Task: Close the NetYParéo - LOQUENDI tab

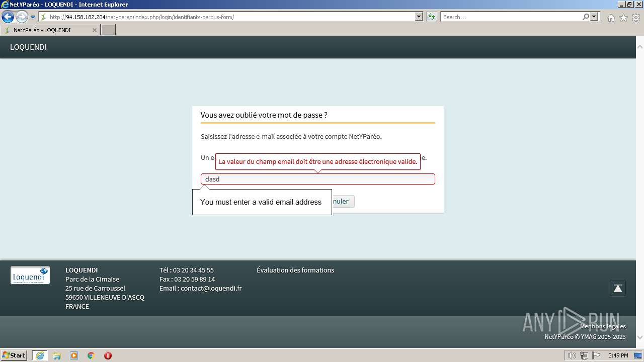Action: point(94,30)
